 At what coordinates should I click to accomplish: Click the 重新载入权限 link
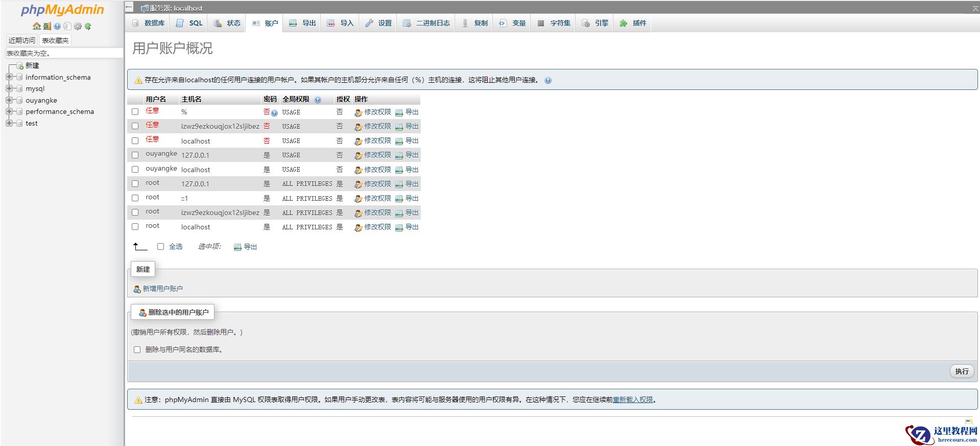[633, 400]
